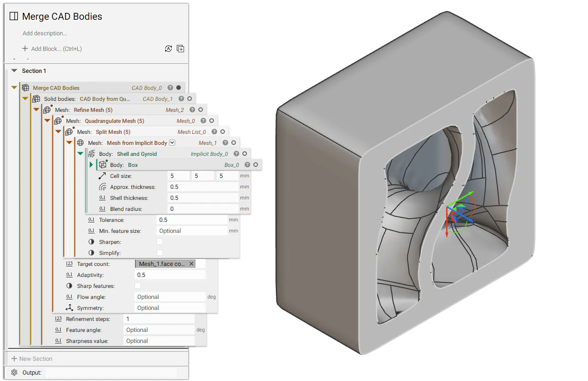Screen dimensions: 588x381
Task: Open help for the Shell and Gyroid block
Action: [x=237, y=154]
